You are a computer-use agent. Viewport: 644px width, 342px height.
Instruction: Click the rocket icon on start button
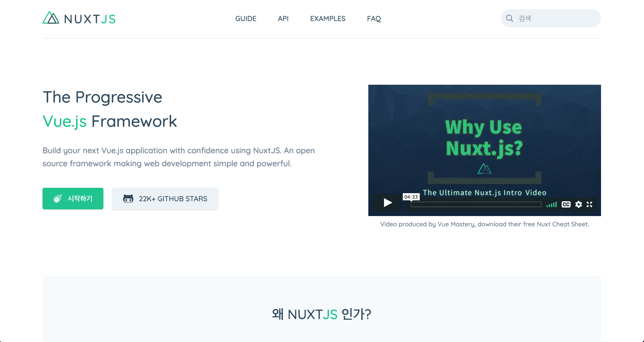(x=58, y=199)
